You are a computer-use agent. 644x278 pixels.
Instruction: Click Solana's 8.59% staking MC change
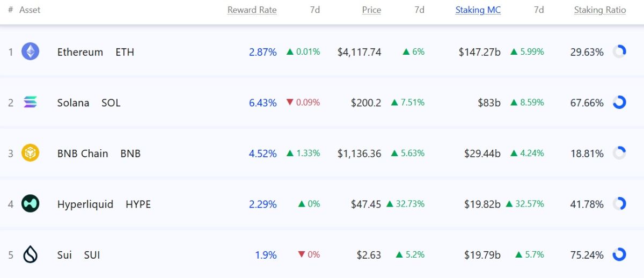click(x=527, y=103)
